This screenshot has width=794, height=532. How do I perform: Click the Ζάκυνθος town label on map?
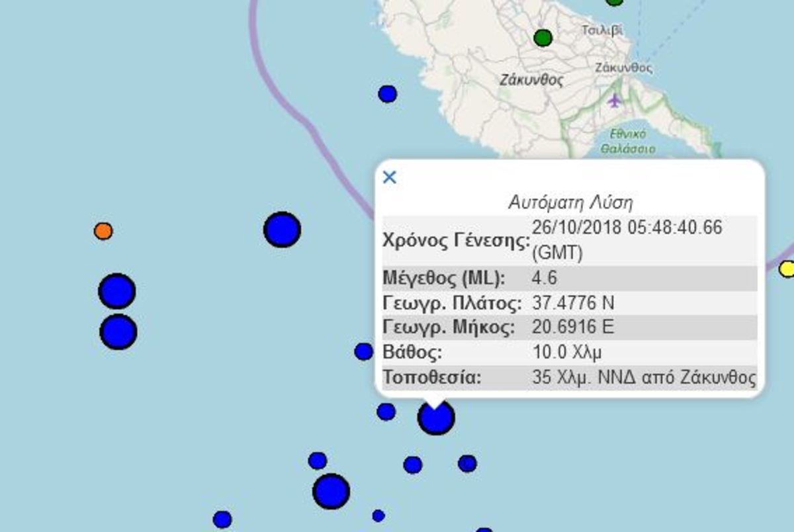point(623,68)
